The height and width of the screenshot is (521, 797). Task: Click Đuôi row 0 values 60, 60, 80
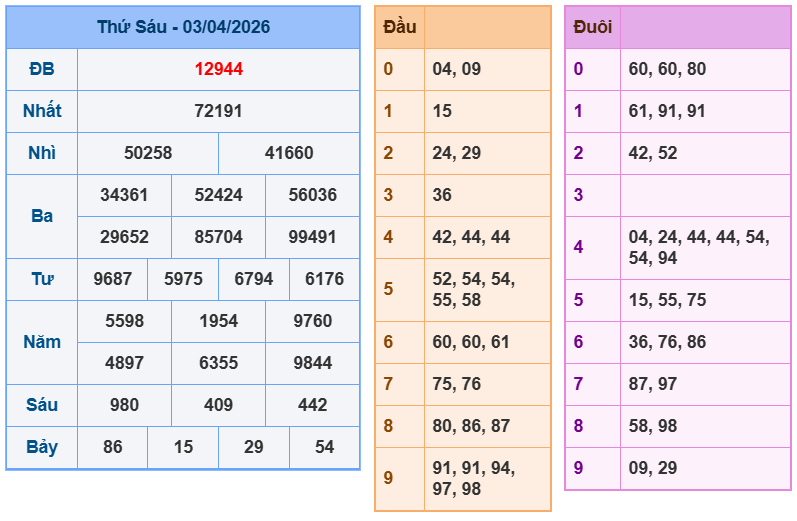pyautogui.click(x=667, y=69)
